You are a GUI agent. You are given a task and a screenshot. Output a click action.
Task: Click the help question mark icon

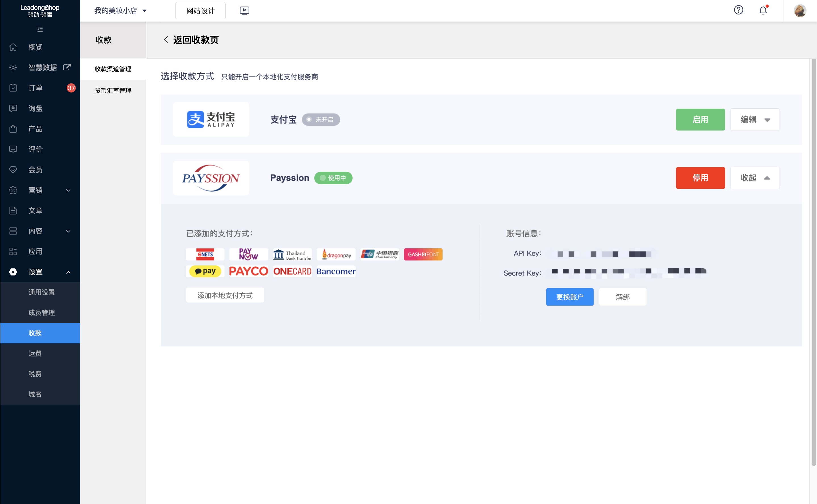pyautogui.click(x=739, y=10)
